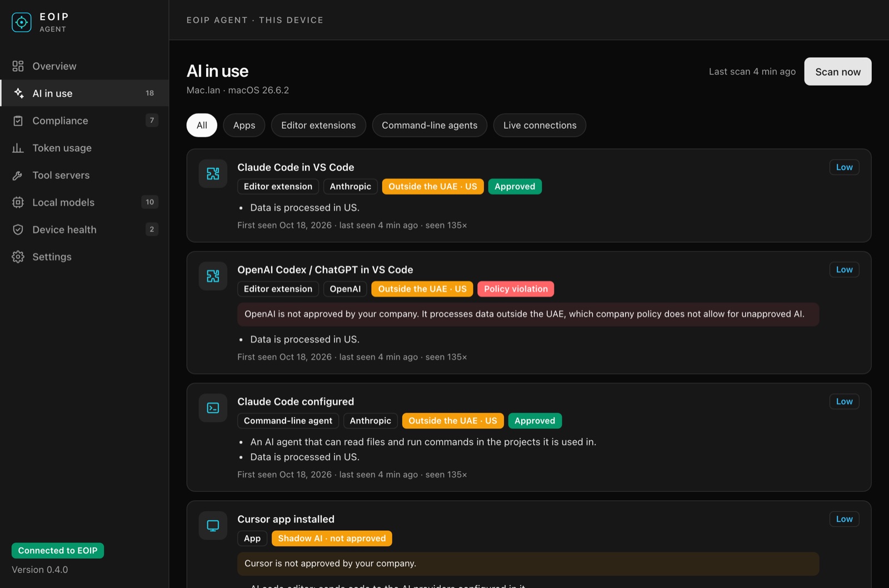Viewport: 889px width, 588px height.
Task: Click the Compliance clipboard icon
Action: (x=18, y=121)
